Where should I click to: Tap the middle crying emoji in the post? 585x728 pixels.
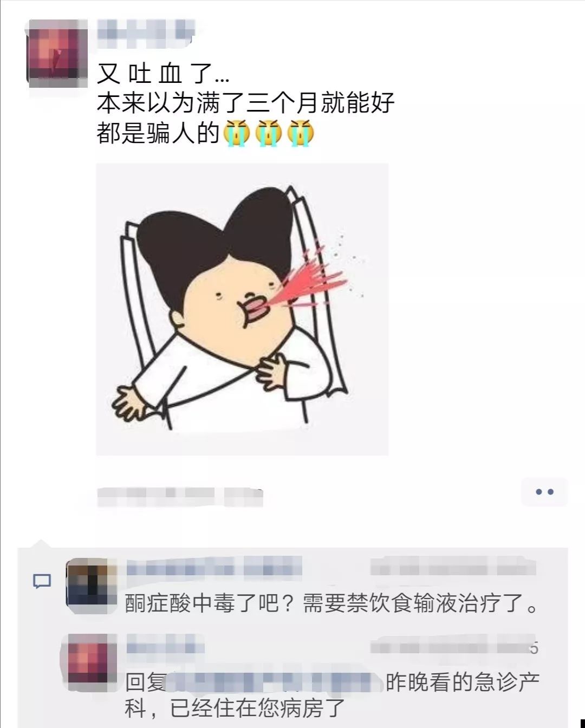click(269, 132)
